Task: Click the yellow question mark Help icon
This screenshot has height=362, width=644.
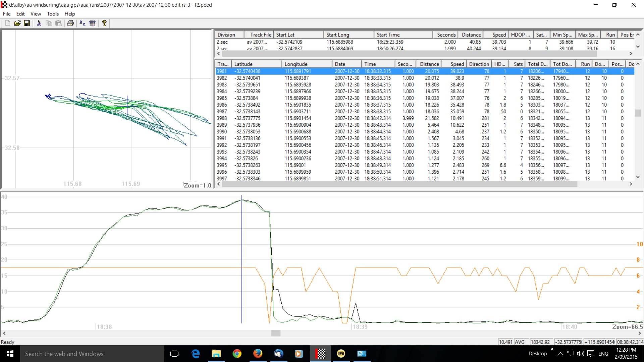Action: [x=104, y=23]
